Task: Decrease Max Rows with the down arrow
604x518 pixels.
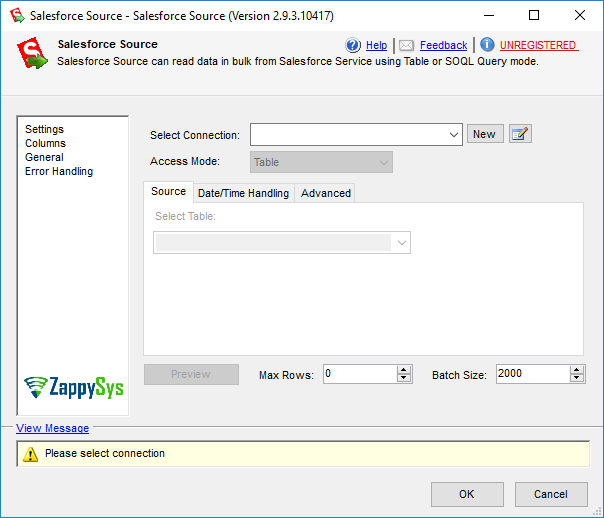Action: pos(404,378)
